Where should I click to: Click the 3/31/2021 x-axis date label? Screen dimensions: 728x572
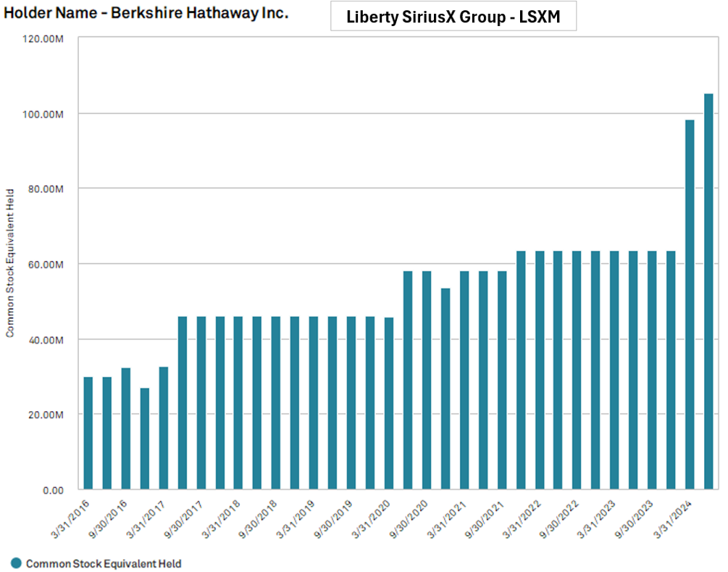(445, 520)
